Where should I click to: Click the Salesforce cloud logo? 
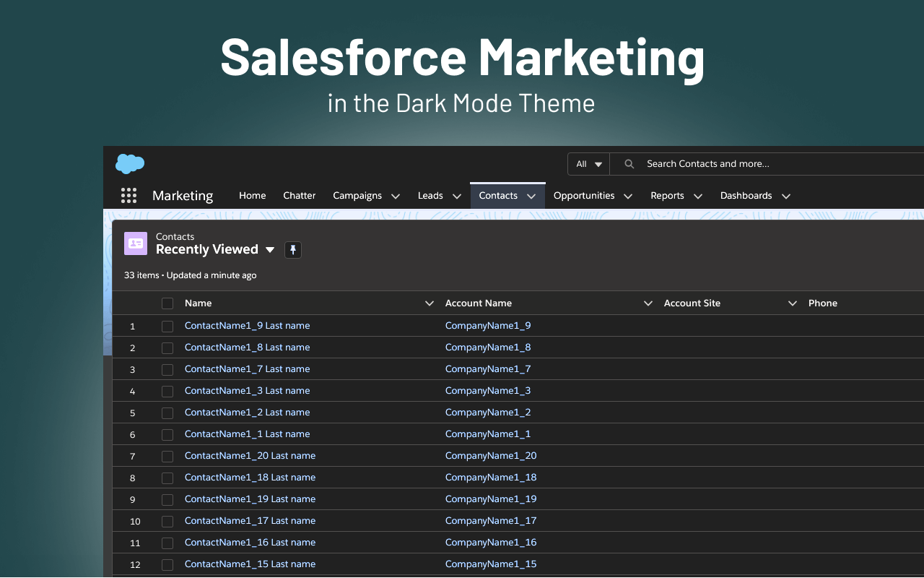(129, 163)
